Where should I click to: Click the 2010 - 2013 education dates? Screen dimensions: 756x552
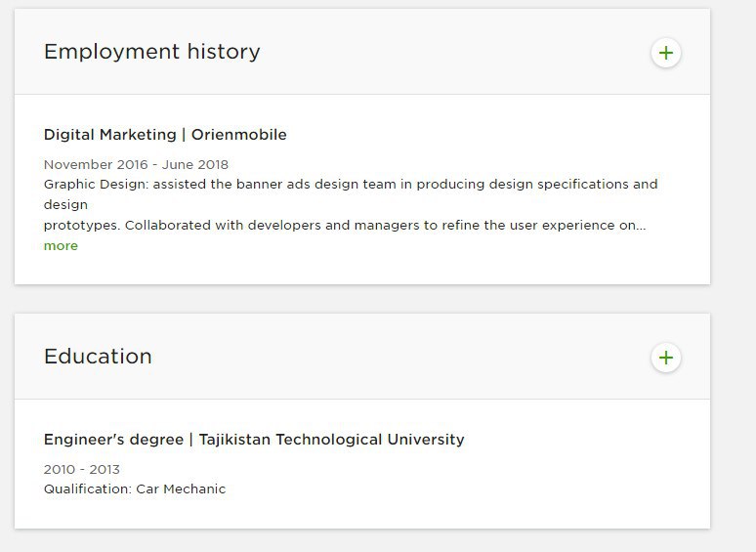[82, 469]
